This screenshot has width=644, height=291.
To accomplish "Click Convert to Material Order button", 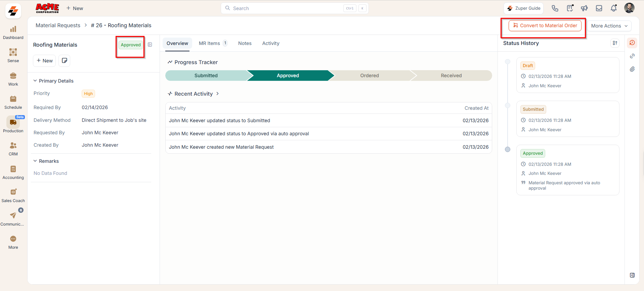I will coord(545,26).
